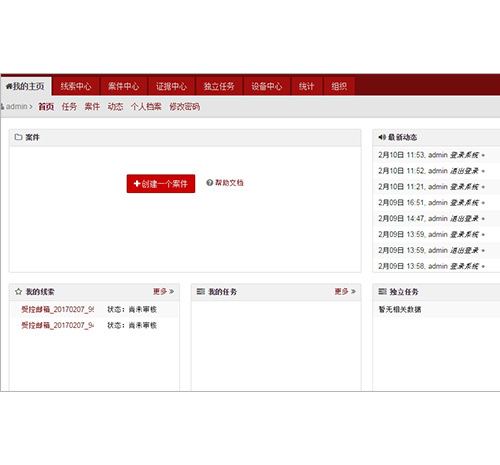The width and height of the screenshot is (500, 465).
Task: Expand 更多 in the 我的线索 panel
Action: [x=163, y=292]
